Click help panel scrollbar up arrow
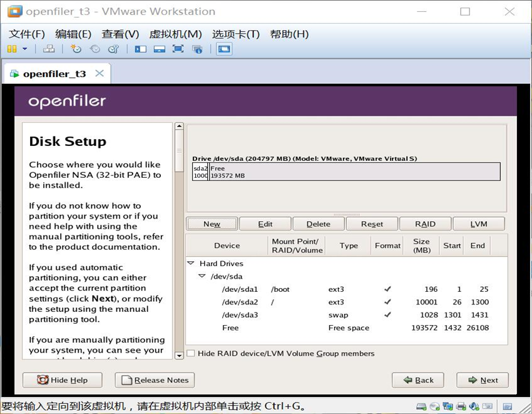Screen dimensions: 532x414 tap(179, 127)
